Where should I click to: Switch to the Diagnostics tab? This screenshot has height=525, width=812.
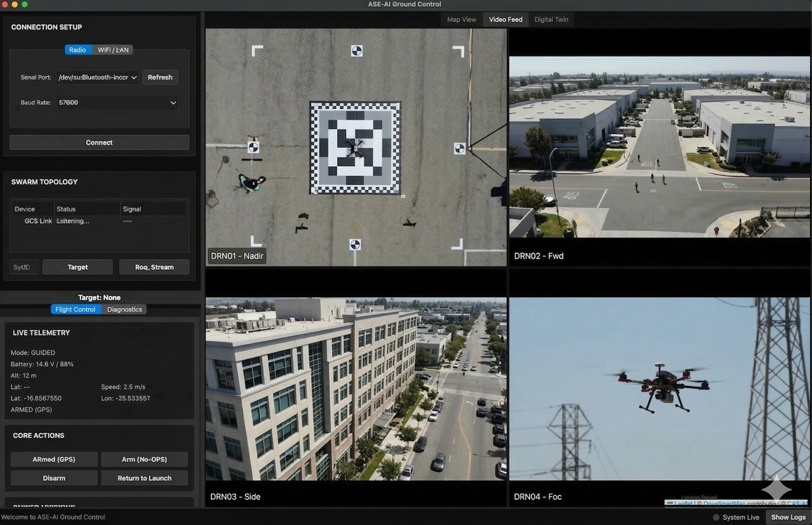pos(124,309)
